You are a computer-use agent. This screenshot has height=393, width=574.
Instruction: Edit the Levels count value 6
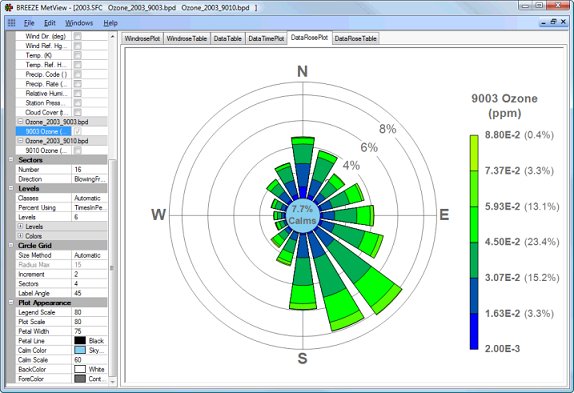click(x=90, y=217)
